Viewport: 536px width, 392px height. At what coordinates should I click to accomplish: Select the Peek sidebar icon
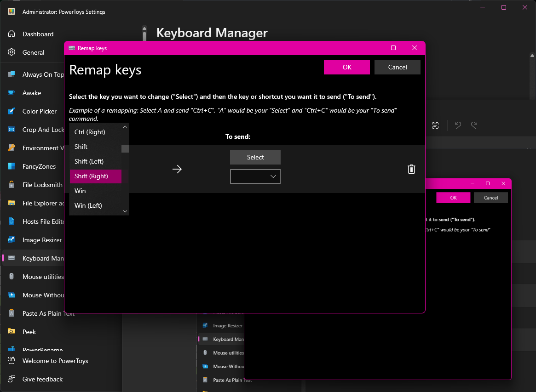point(12,332)
